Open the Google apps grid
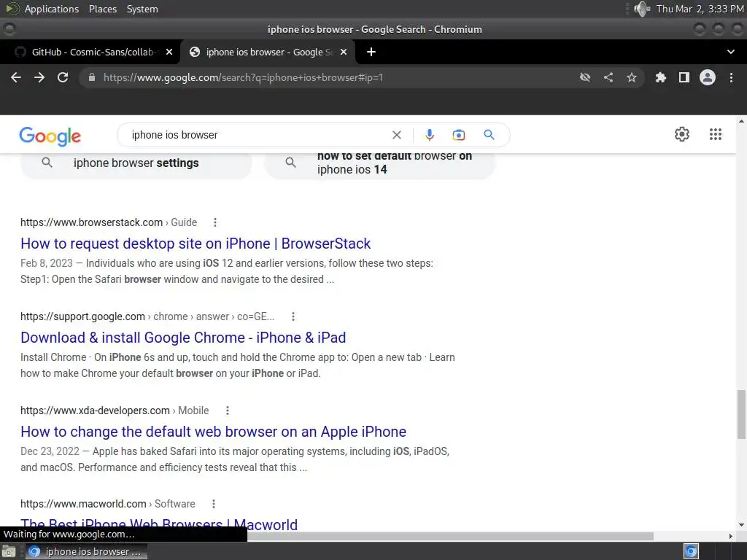Screen dimensions: 747x560 point(715,134)
